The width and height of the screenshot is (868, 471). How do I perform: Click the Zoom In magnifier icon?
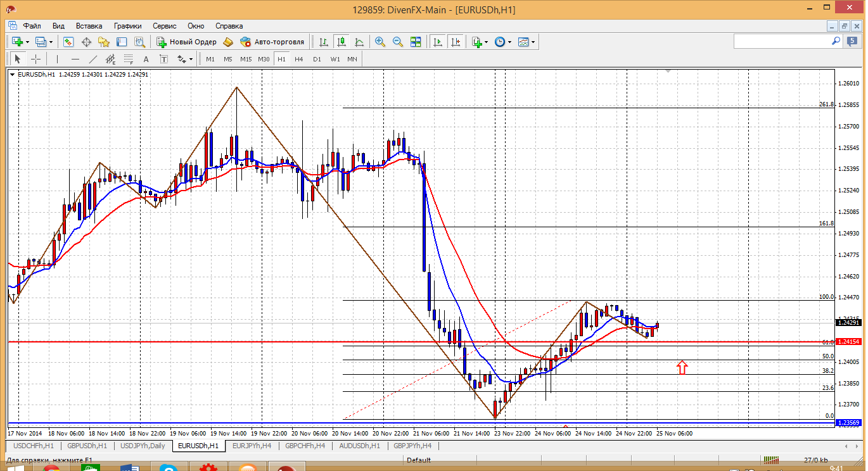(x=380, y=42)
